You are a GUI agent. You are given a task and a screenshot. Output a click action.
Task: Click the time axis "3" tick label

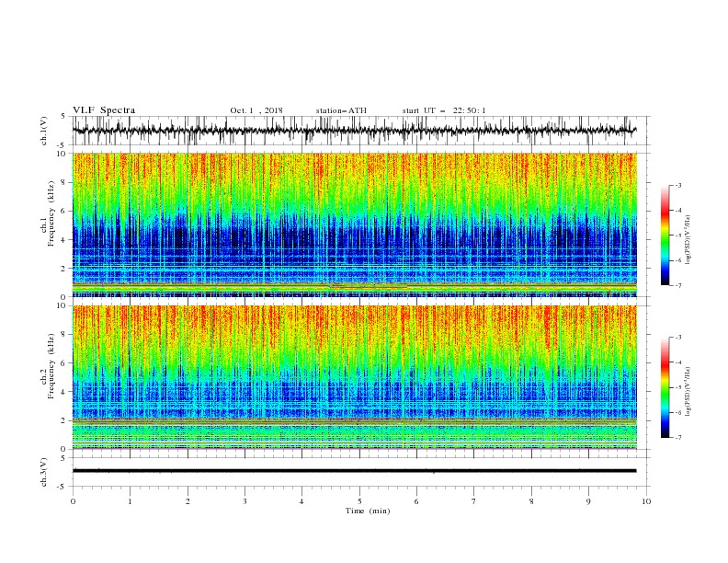(x=245, y=501)
